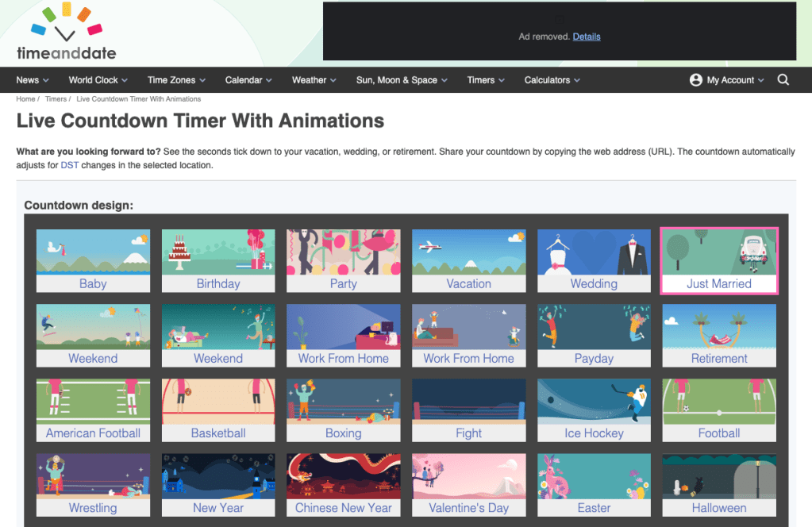Image resolution: width=812 pixels, height=527 pixels.
Task: Click the ad Details link
Action: (x=587, y=37)
